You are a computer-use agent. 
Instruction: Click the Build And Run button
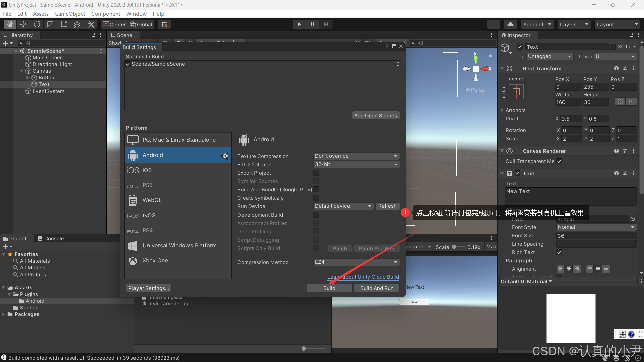coord(376,288)
